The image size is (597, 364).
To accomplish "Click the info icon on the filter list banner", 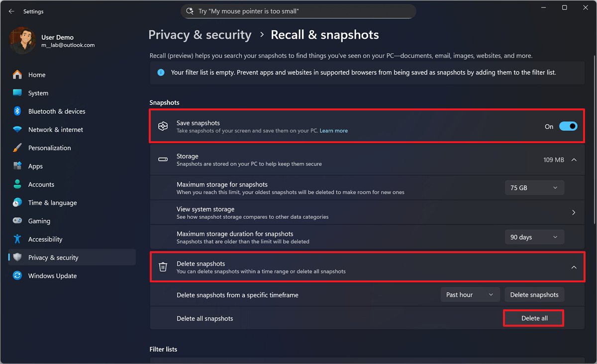I will pyautogui.click(x=160, y=72).
